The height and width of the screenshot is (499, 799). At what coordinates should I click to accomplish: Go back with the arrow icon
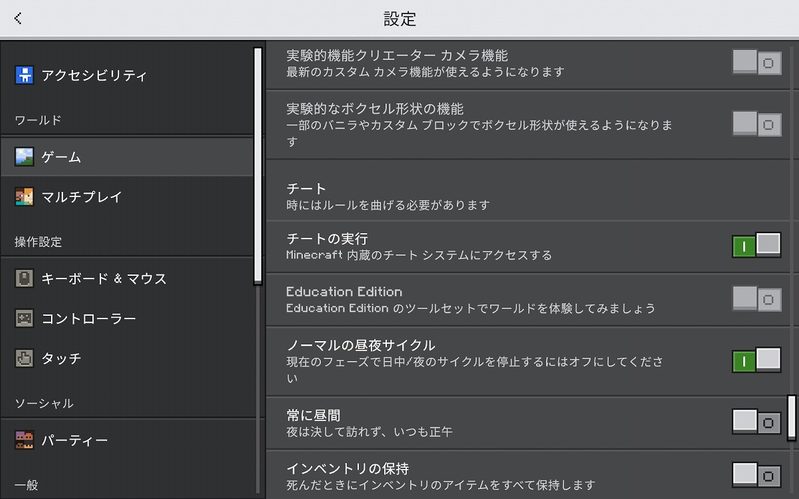(18, 18)
